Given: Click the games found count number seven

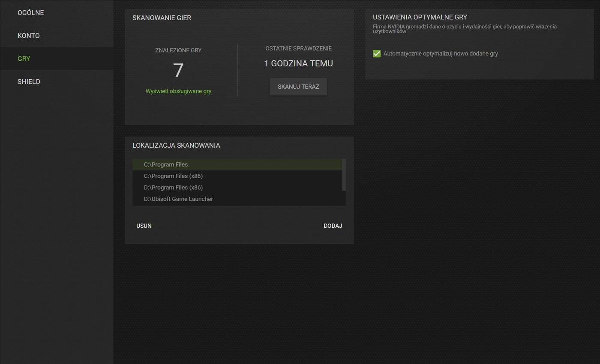Looking at the screenshot, I should 178,70.
